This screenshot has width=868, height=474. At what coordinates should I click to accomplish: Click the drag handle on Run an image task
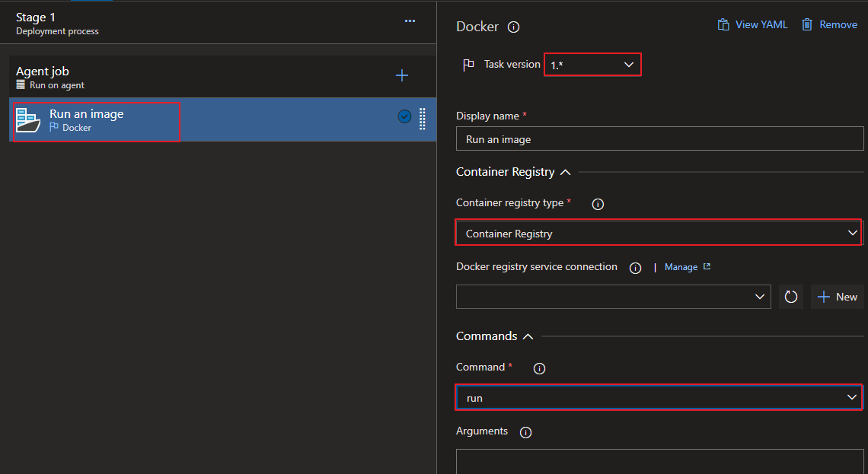pyautogui.click(x=423, y=119)
